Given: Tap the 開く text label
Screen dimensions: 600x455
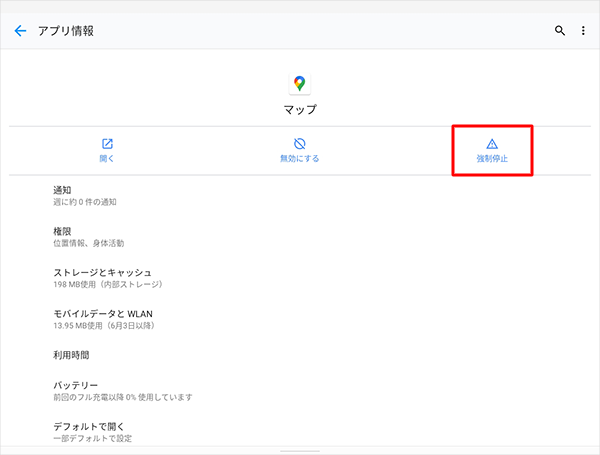Looking at the screenshot, I should click(x=108, y=159).
